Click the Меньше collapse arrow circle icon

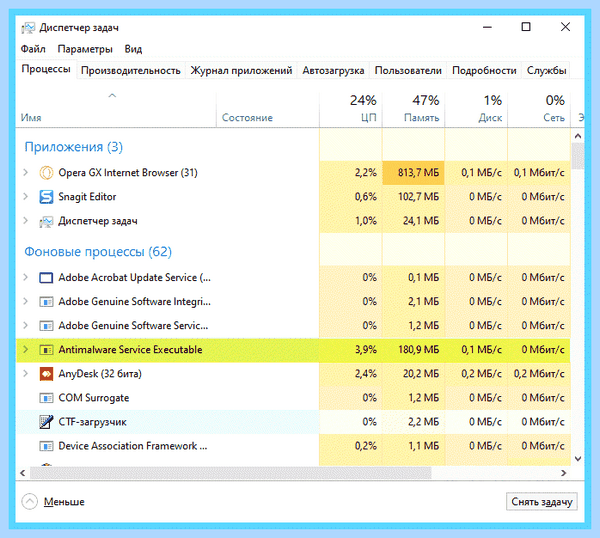coord(29,502)
